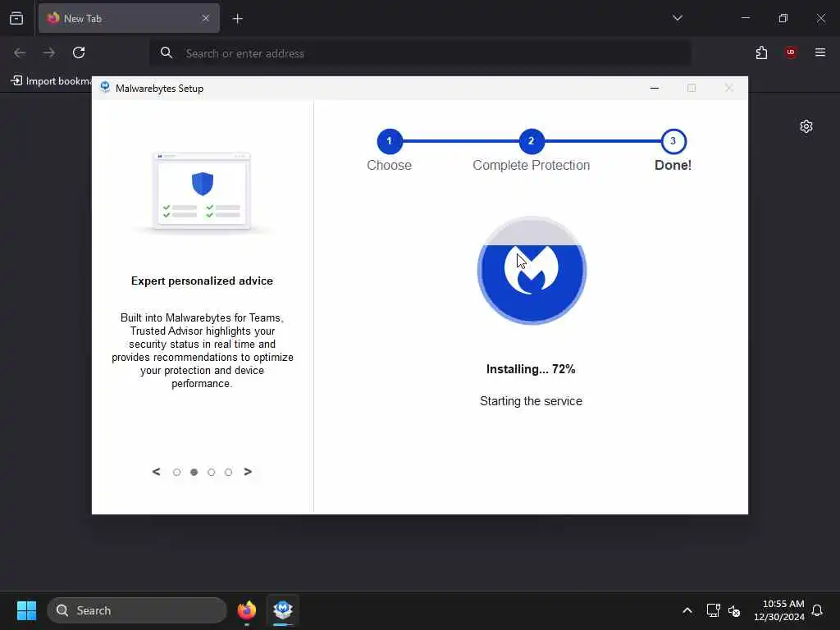840x630 pixels.
Task: Select fourth carousel page dot
Action: click(228, 472)
